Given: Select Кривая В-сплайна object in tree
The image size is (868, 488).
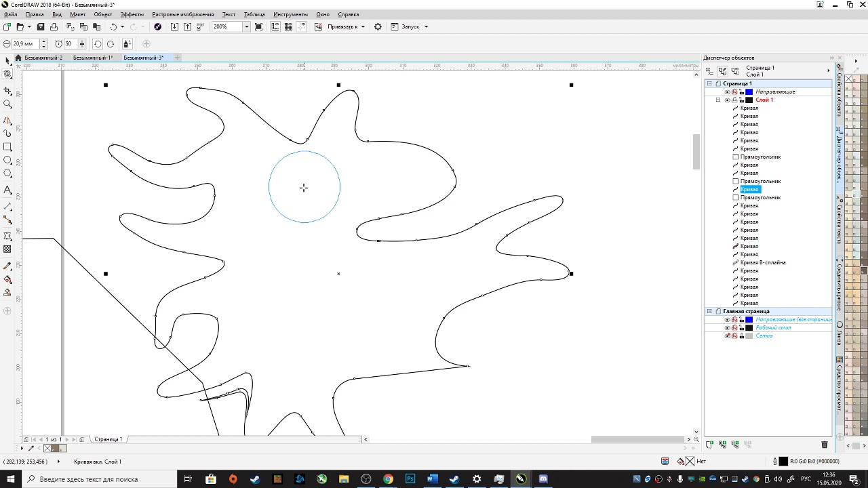Looking at the screenshot, I should (763, 262).
